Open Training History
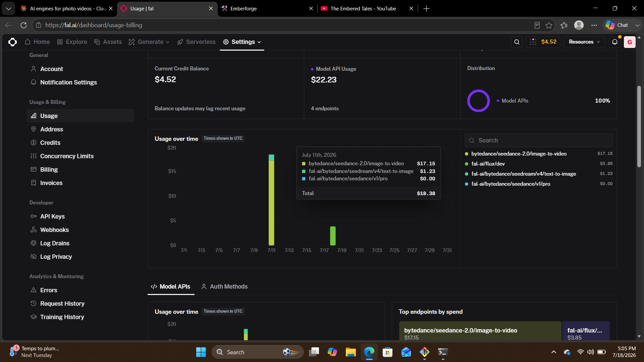 (x=80, y=317)
